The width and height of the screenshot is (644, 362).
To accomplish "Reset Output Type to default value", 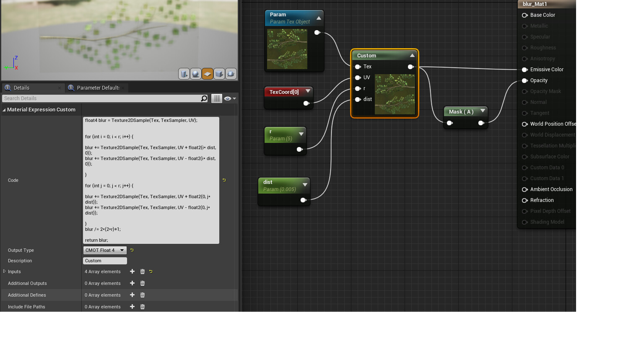I will pos(132,250).
